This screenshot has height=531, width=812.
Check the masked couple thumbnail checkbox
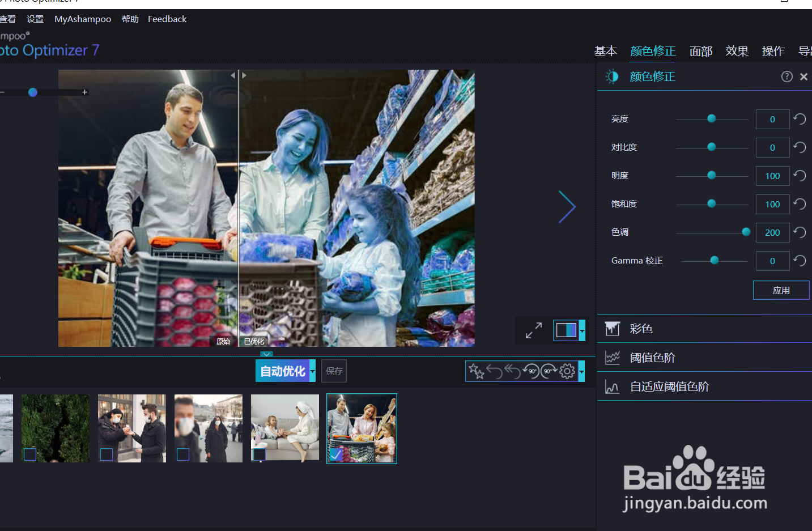point(107,454)
